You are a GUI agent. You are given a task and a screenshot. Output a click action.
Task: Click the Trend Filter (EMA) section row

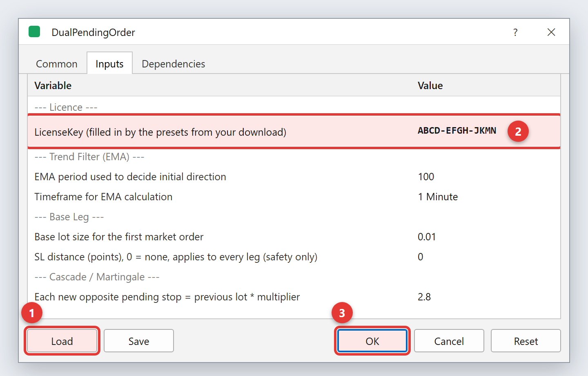pos(89,157)
